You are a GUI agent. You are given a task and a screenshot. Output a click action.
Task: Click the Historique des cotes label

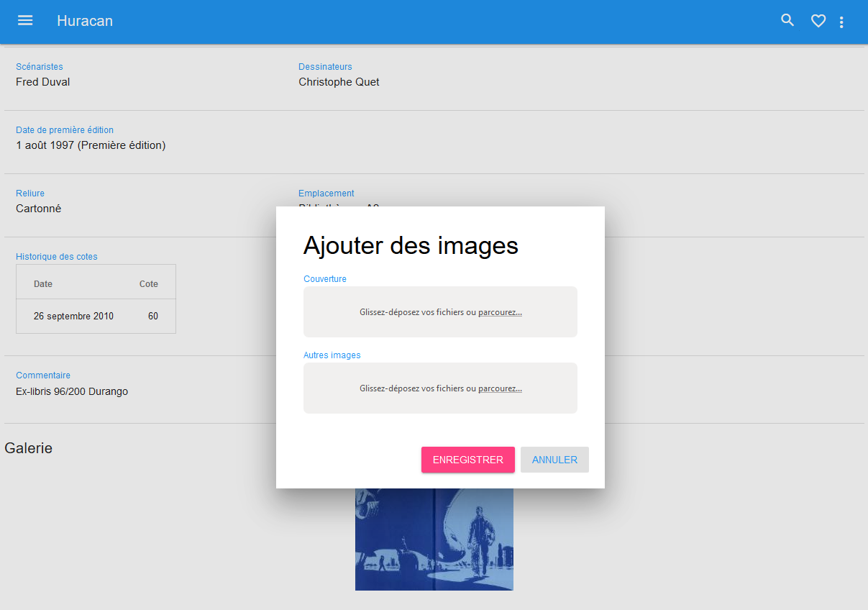[x=57, y=257]
